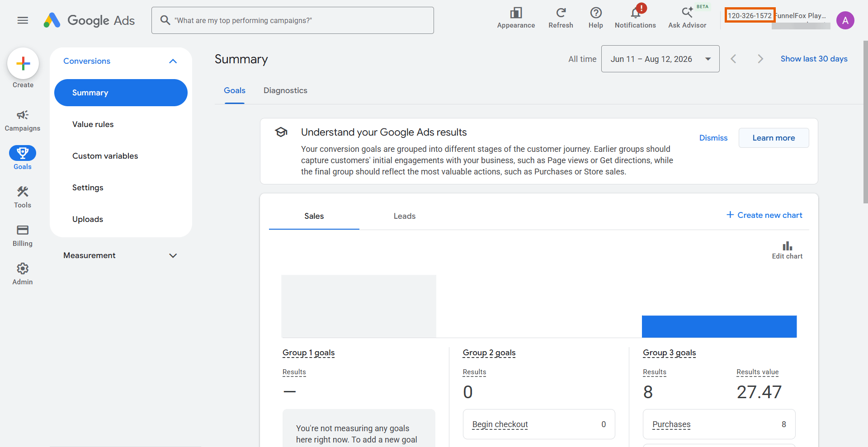Expand the Measurement section

[x=173, y=255]
